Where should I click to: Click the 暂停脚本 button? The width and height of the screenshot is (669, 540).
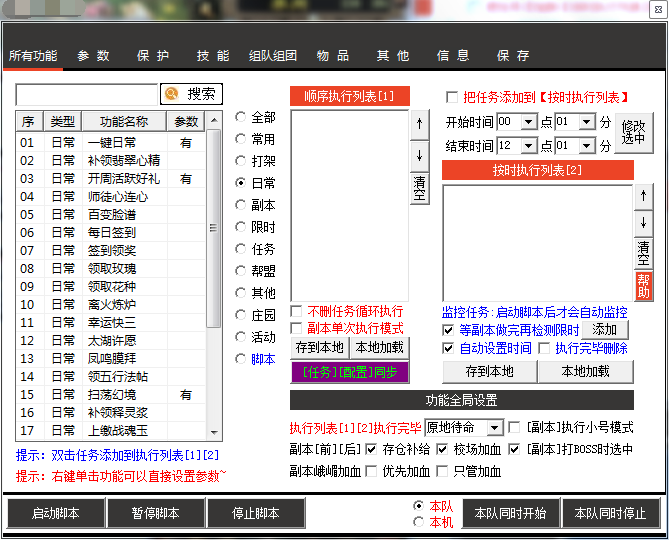pos(156,513)
